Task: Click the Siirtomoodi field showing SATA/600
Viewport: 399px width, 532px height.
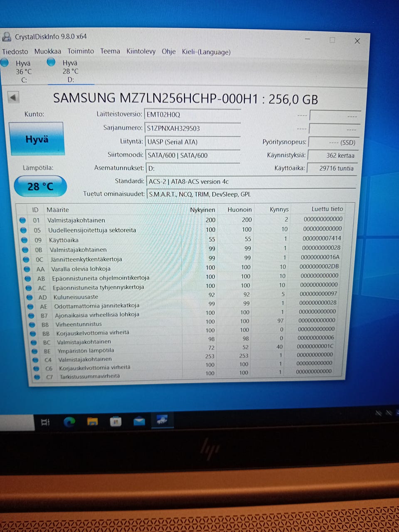Action: point(193,155)
